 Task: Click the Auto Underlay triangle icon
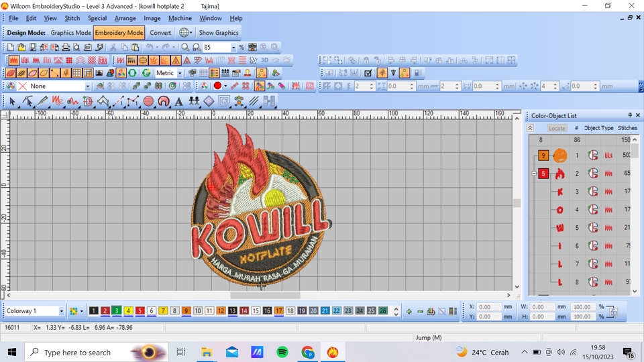click(176, 60)
